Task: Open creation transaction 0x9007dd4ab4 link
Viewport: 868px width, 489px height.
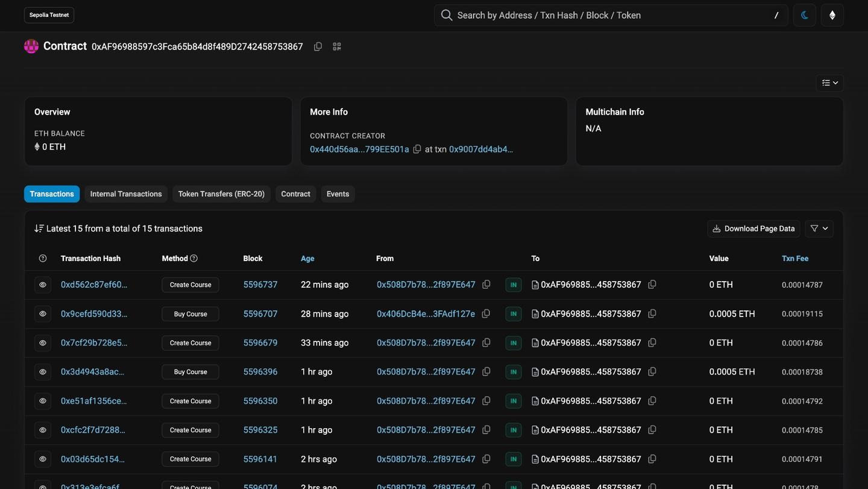Action: point(481,149)
